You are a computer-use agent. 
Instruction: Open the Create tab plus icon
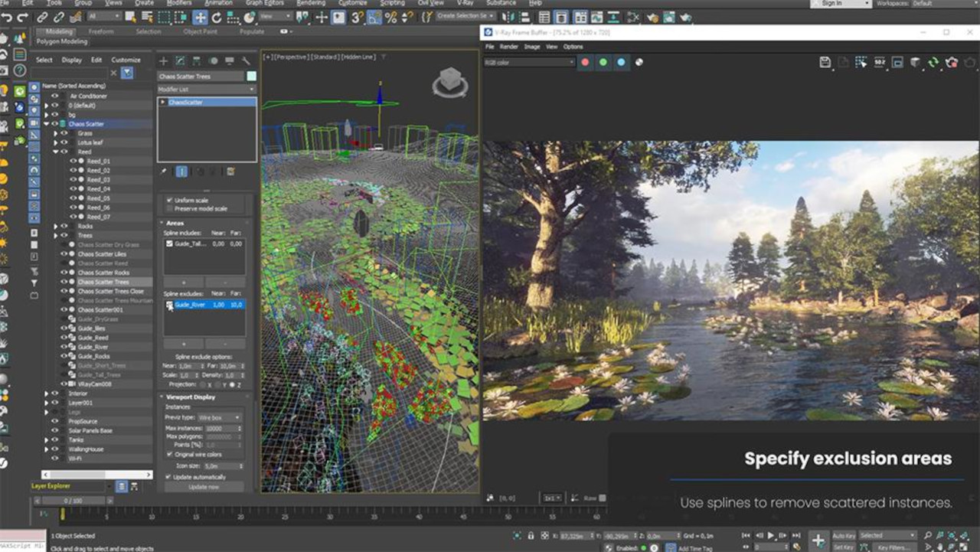(x=163, y=60)
